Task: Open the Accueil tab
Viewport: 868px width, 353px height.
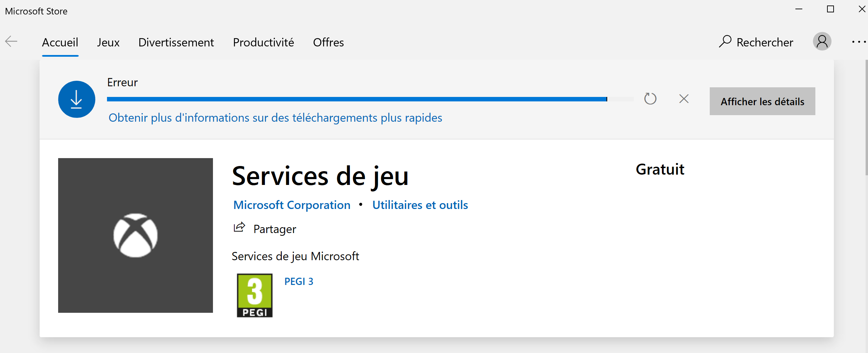Action: click(60, 42)
